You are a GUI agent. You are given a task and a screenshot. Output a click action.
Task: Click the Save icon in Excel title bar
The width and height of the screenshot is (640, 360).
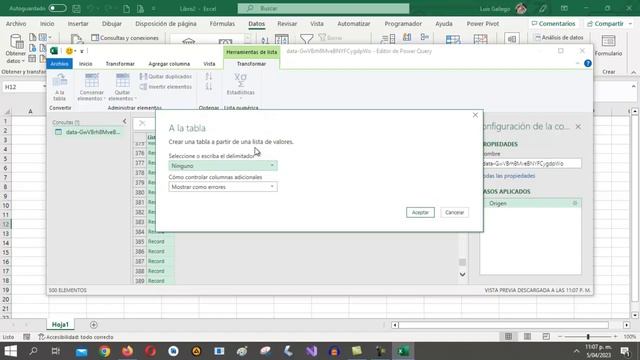click(x=76, y=9)
